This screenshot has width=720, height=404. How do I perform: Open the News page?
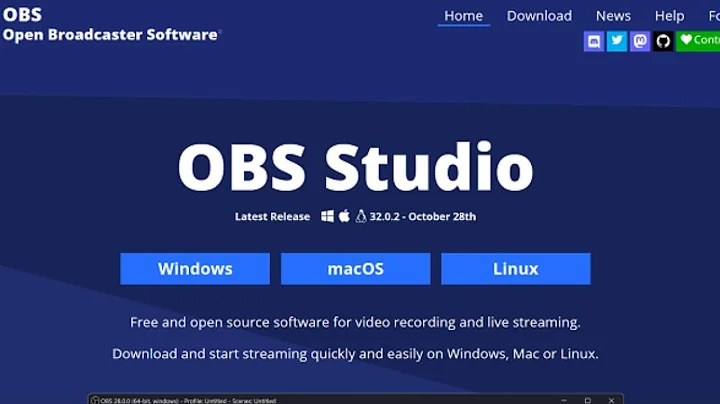click(x=613, y=16)
